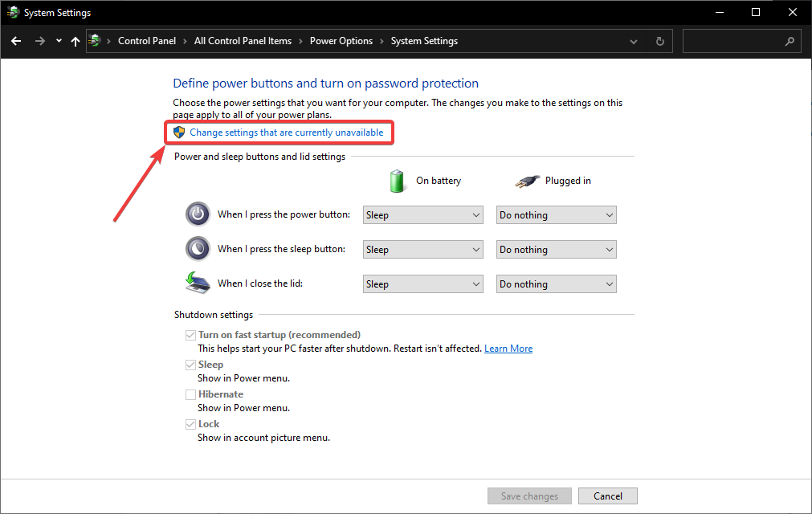Enable the Hibernate checkbox
Screen dimensions: 812x514
click(191, 394)
